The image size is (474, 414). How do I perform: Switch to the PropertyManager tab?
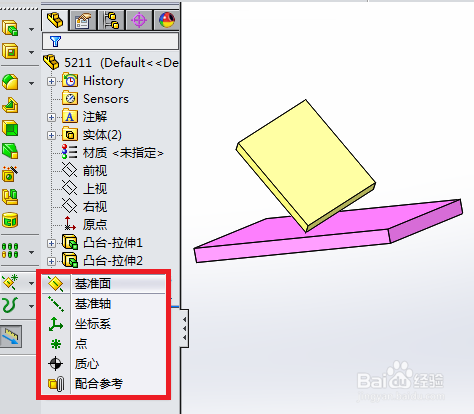click(83, 20)
